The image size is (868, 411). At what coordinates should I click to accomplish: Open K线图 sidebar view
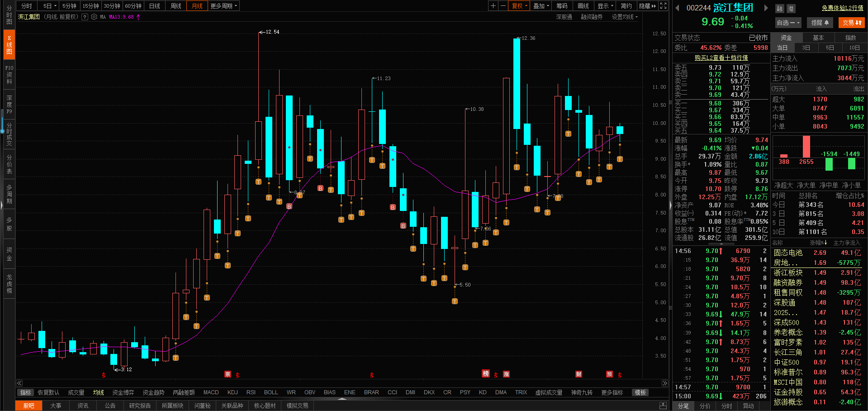click(x=9, y=45)
